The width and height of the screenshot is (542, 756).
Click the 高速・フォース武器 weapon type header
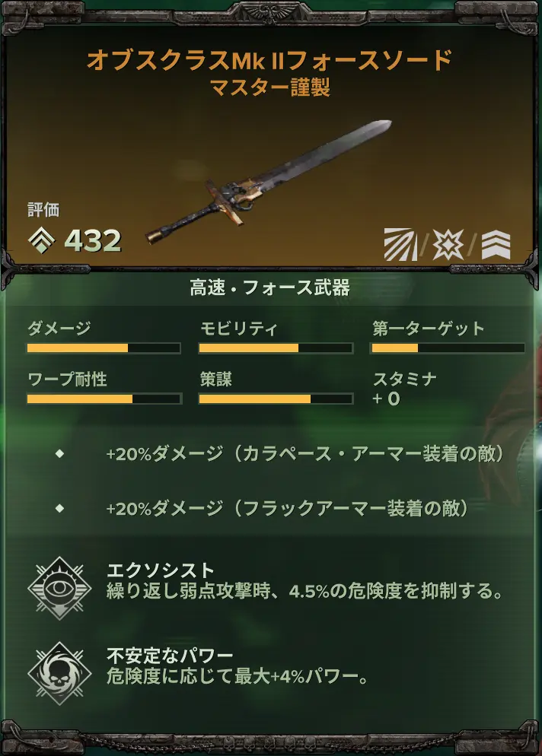click(269, 287)
